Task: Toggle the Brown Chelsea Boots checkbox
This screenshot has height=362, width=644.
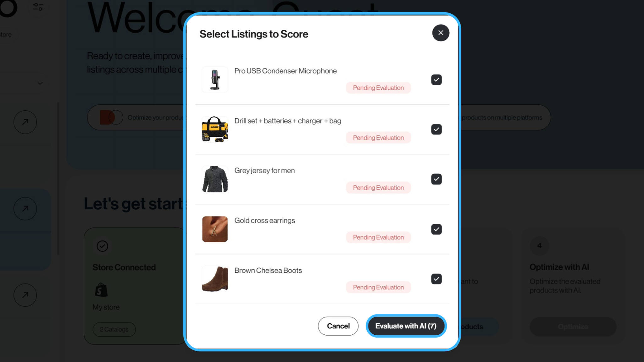Action: coord(436,279)
